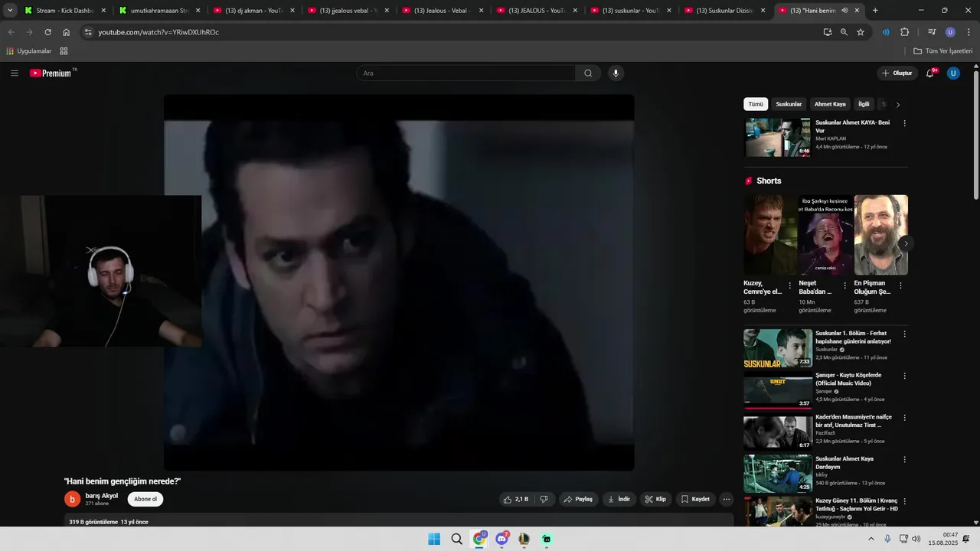Open League of Legends taskbar icon
The width and height of the screenshot is (980, 551).
click(524, 539)
